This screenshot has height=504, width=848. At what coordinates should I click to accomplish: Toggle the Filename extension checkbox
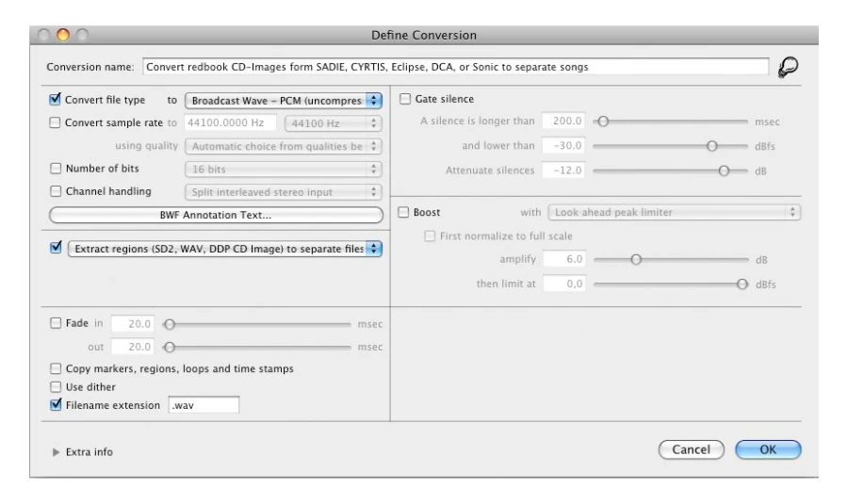[56, 404]
